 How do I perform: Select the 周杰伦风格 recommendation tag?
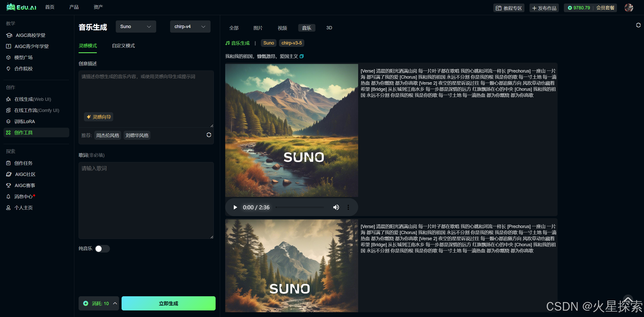[x=108, y=135]
